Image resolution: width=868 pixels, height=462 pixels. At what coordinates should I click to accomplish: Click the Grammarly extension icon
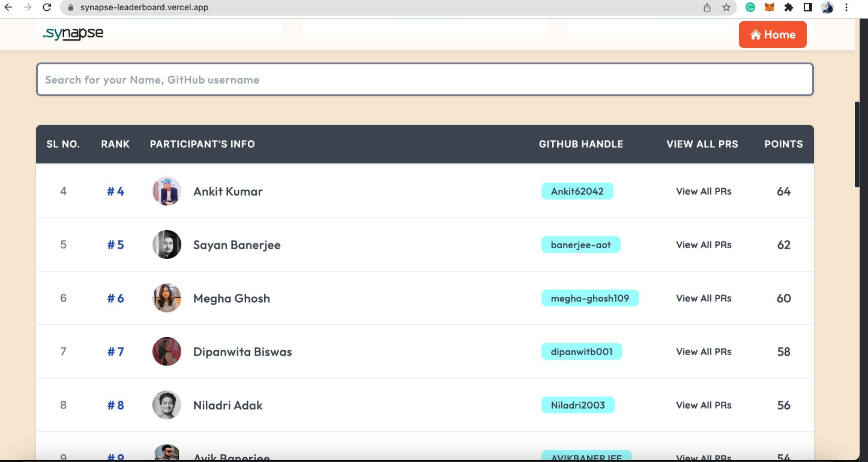750,8
